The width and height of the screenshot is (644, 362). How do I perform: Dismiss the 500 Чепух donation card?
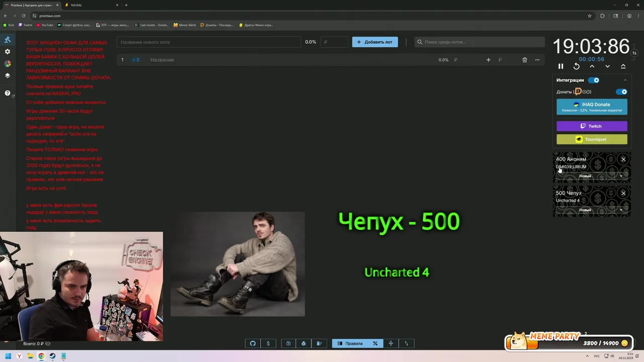[x=623, y=193]
